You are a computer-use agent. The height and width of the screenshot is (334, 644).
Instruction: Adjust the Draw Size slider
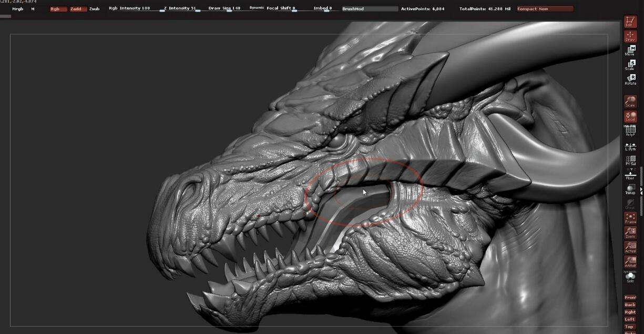tap(225, 9)
